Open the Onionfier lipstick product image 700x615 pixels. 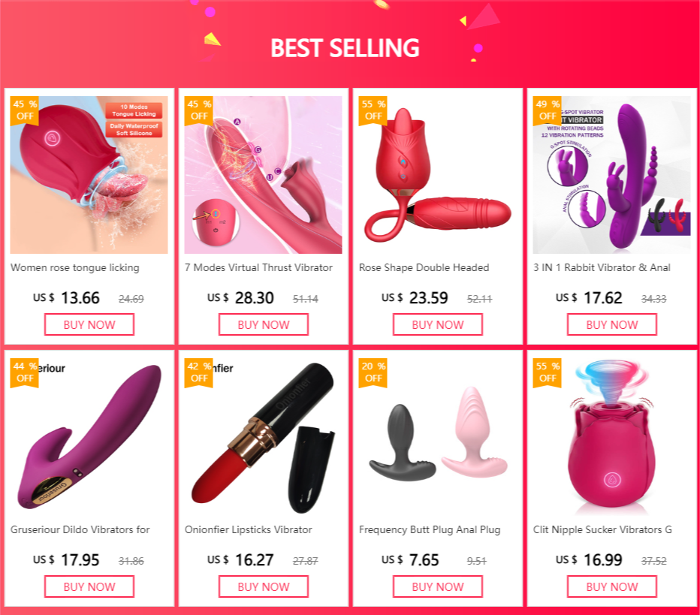pyautogui.click(x=264, y=437)
